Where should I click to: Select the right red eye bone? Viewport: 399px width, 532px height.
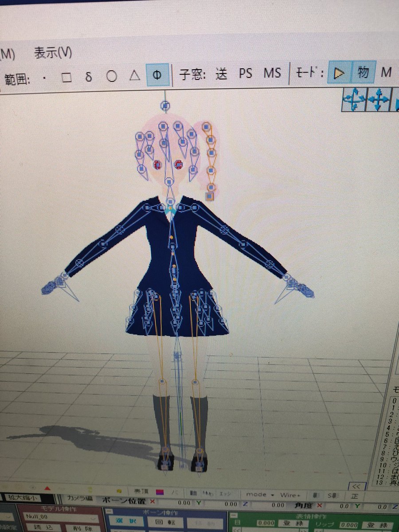[178, 164]
